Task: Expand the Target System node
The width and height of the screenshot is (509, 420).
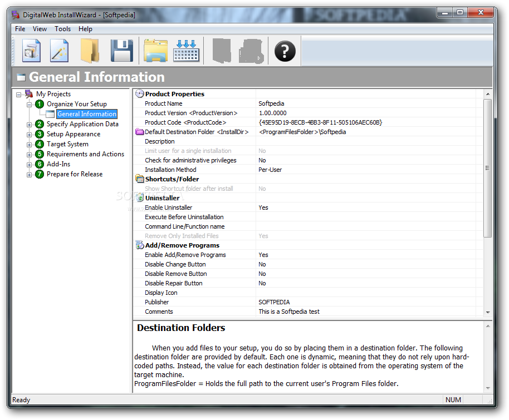Action: coord(29,145)
